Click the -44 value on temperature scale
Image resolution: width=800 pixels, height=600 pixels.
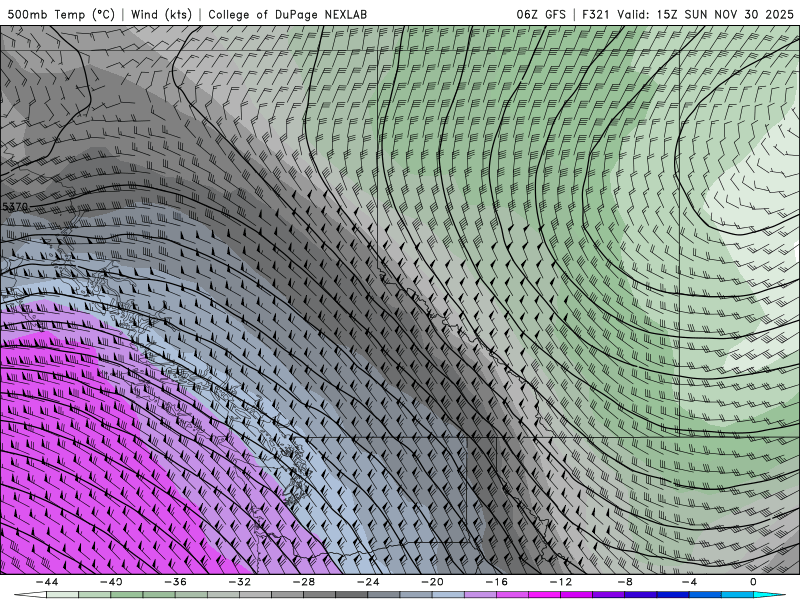(47, 582)
